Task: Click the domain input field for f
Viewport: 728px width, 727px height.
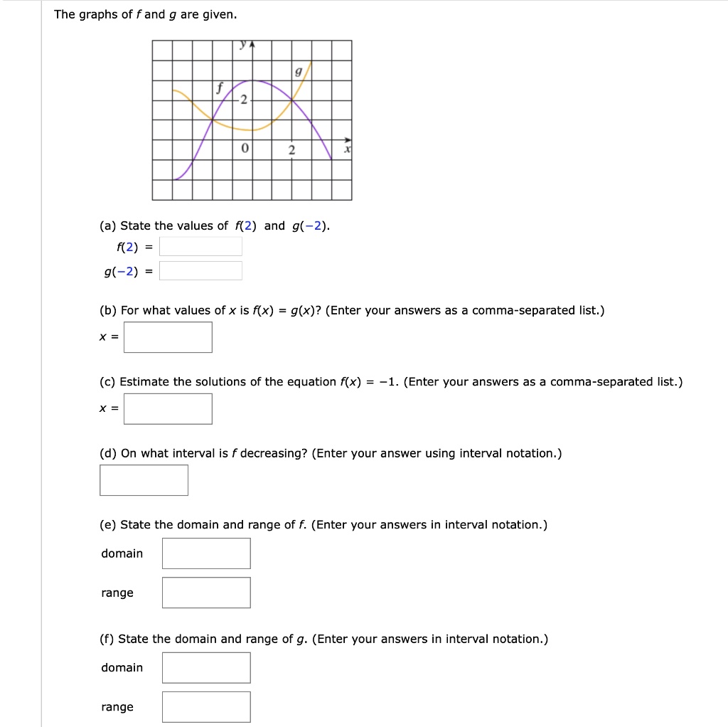Action: pos(206,553)
